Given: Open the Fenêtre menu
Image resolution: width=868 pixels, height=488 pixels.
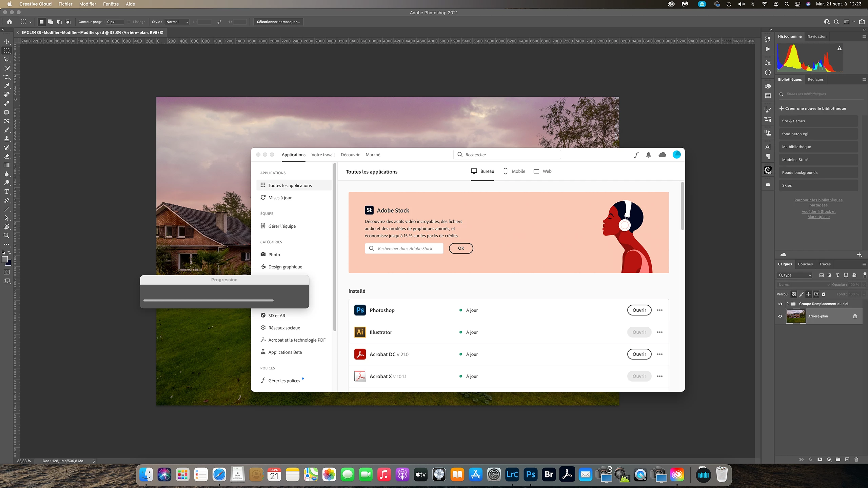Looking at the screenshot, I should point(111,4).
